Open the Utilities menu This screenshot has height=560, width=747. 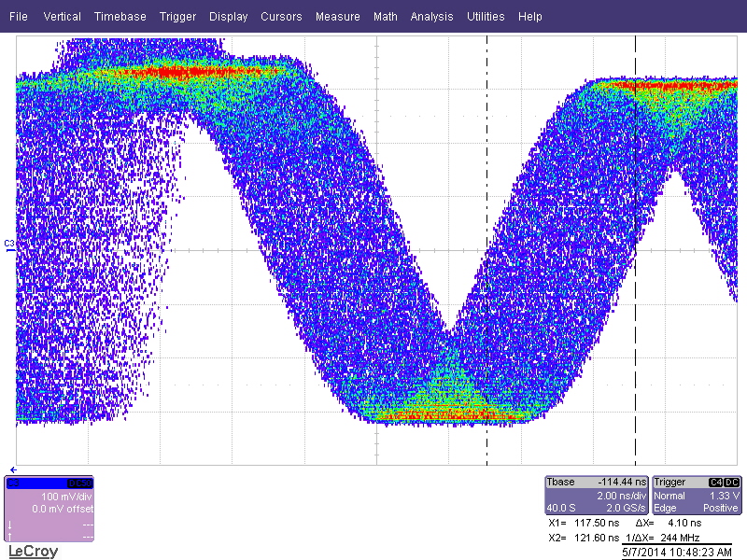pyautogui.click(x=486, y=17)
